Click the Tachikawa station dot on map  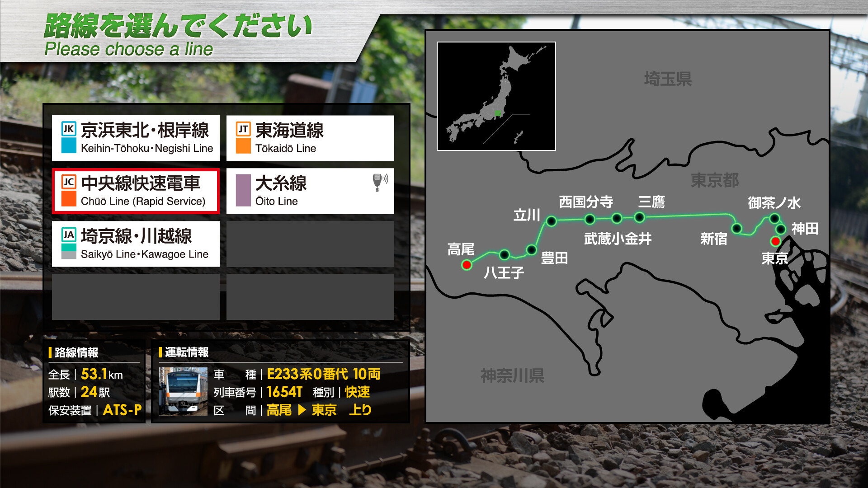click(x=551, y=221)
